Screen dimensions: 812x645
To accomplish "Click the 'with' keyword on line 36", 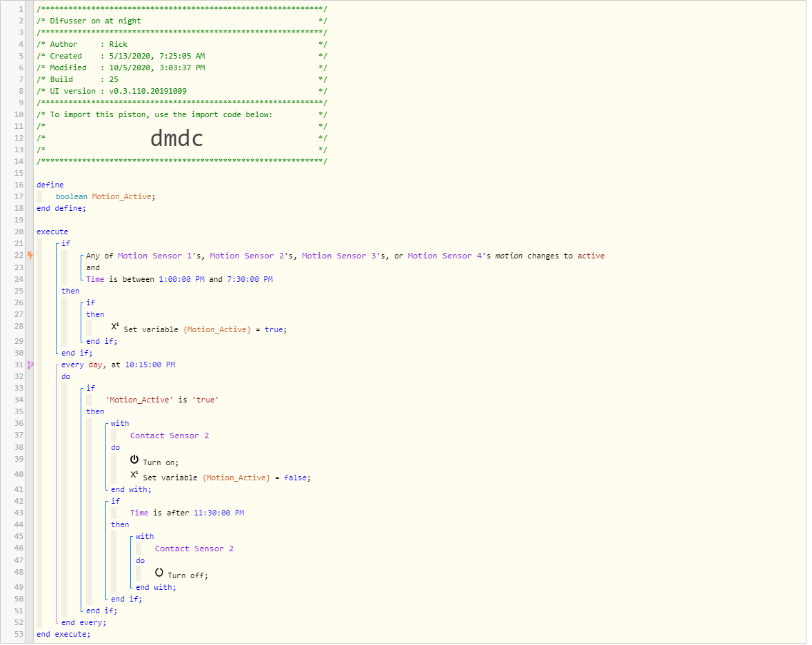I will pyautogui.click(x=120, y=423).
